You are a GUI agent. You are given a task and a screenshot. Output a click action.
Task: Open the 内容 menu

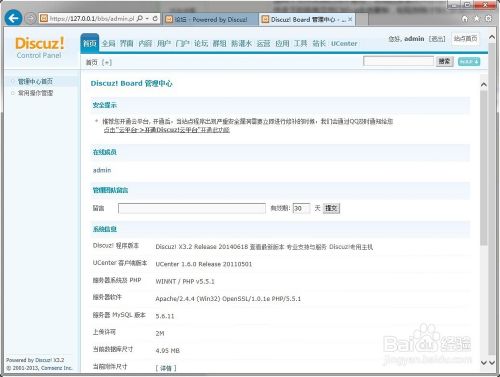(145, 43)
